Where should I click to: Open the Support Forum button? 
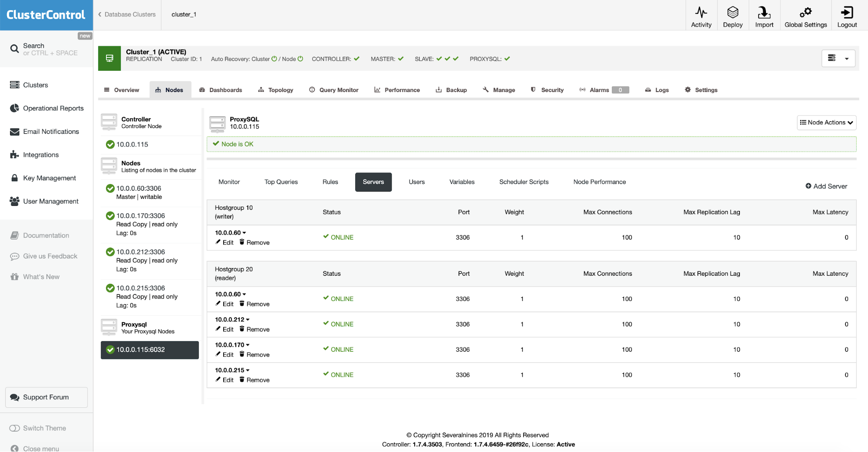(x=46, y=397)
